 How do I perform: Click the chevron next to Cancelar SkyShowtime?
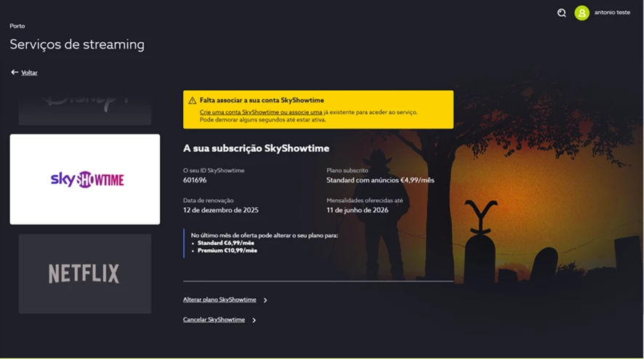click(254, 320)
